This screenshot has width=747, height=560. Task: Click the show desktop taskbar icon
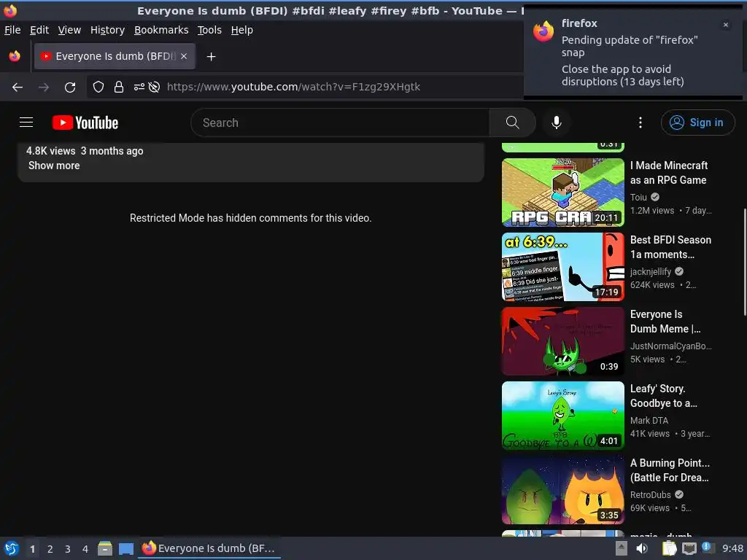pyautogui.click(x=126, y=548)
